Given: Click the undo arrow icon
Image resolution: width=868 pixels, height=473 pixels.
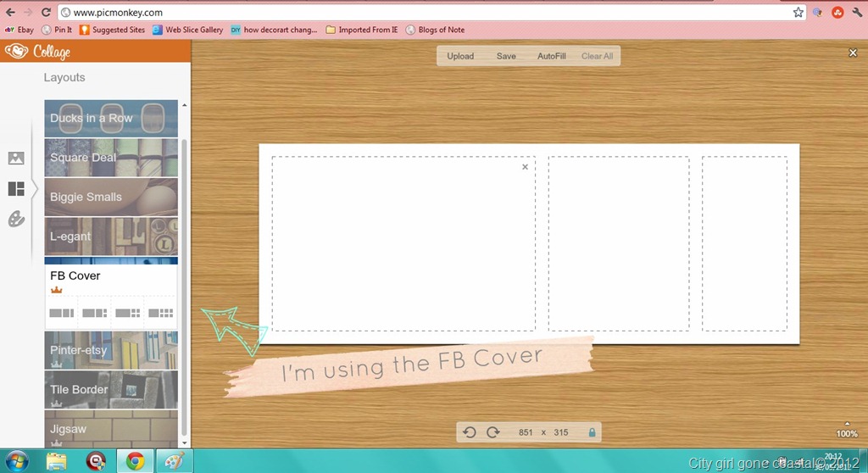Looking at the screenshot, I should tap(470, 432).
